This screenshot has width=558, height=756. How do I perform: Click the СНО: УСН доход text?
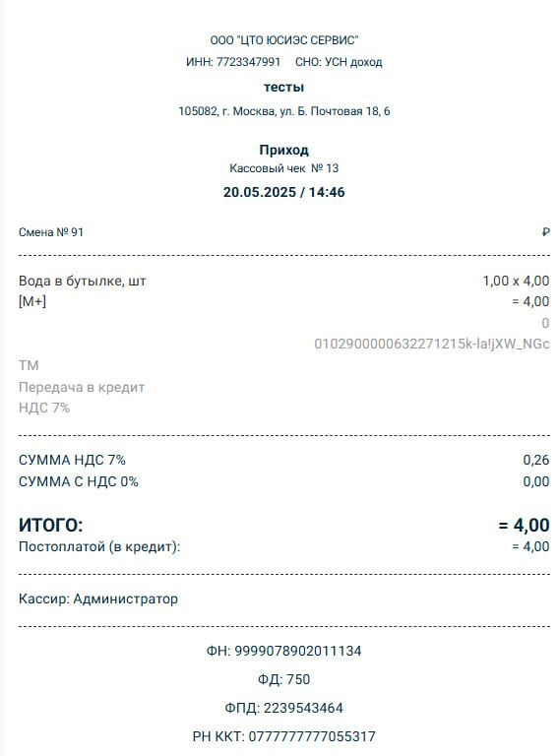(x=339, y=62)
